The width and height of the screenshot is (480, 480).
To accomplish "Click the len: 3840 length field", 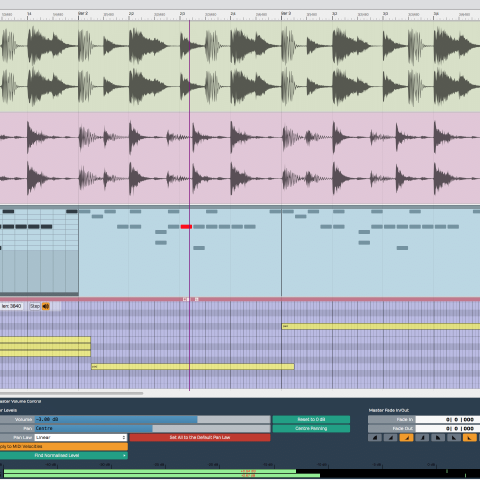I will click(12, 306).
